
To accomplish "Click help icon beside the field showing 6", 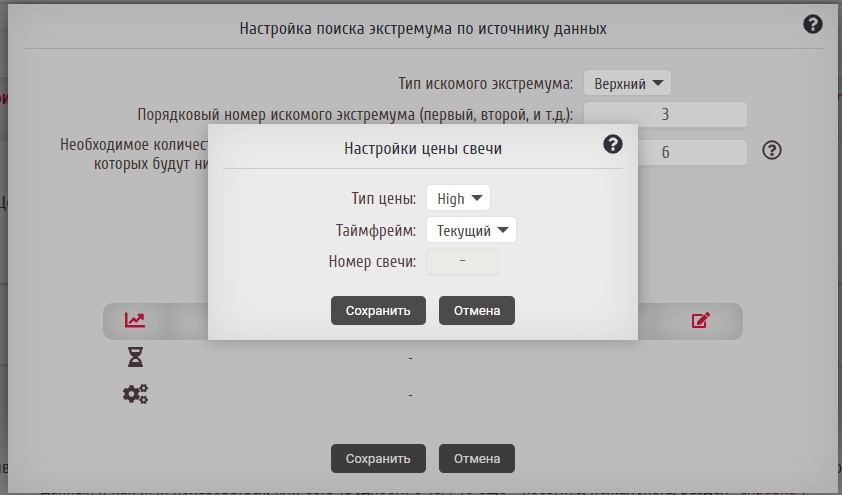I will click(x=771, y=150).
